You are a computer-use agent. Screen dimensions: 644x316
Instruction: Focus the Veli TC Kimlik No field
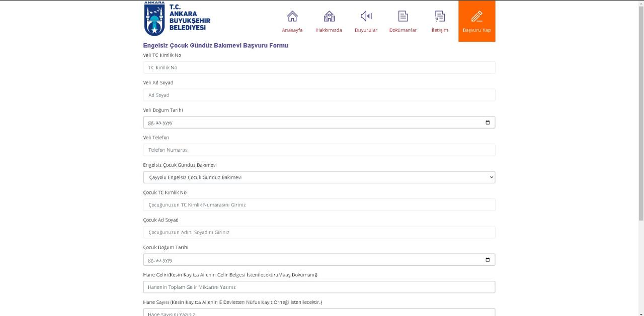click(319, 68)
